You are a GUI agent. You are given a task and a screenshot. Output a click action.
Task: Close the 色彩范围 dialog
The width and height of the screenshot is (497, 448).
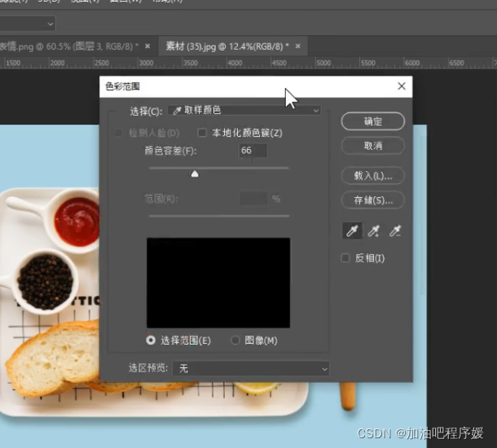(x=402, y=86)
